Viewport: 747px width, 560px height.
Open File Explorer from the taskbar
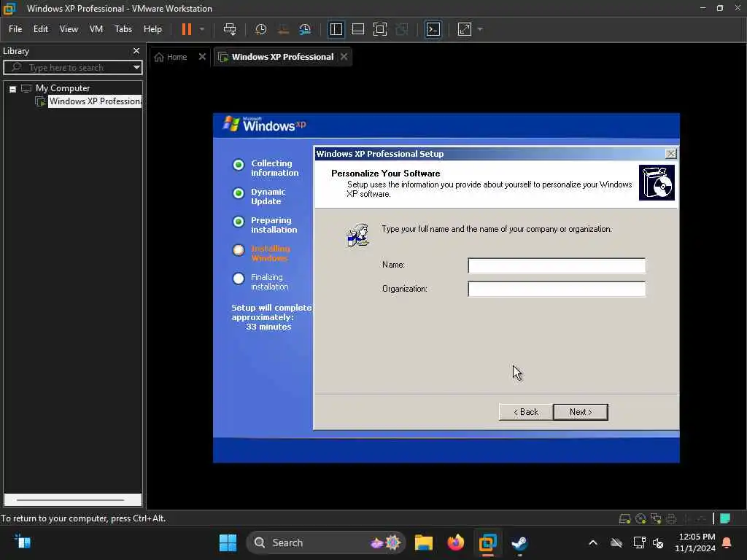(424, 542)
